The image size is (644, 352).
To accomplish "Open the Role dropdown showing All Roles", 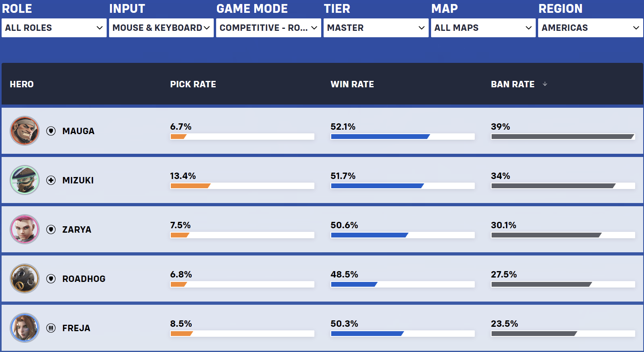I will click(x=54, y=28).
